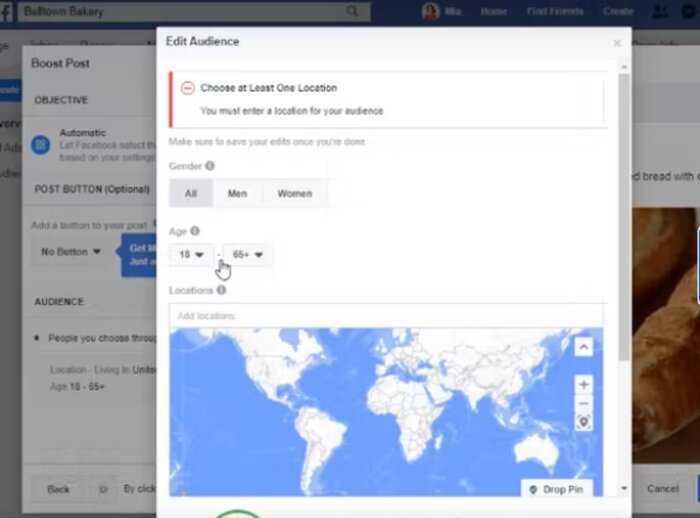Image resolution: width=700 pixels, height=518 pixels.
Task: Click 'Age 18 - 65+' audience summary
Action: click(77, 387)
